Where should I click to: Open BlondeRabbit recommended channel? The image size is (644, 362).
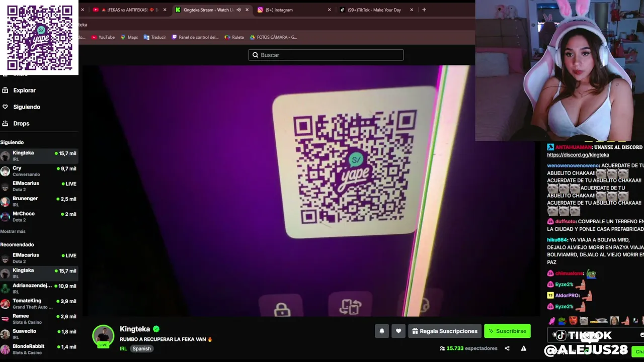tap(39, 349)
